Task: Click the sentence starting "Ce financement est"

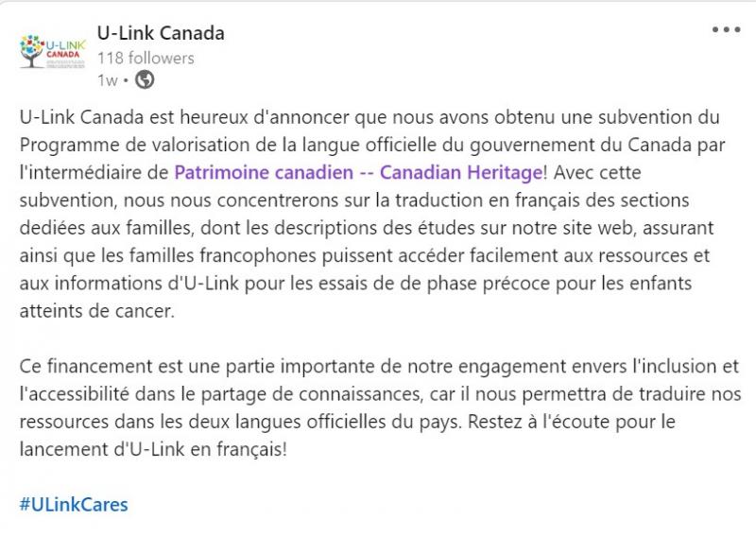Action: pos(379,366)
